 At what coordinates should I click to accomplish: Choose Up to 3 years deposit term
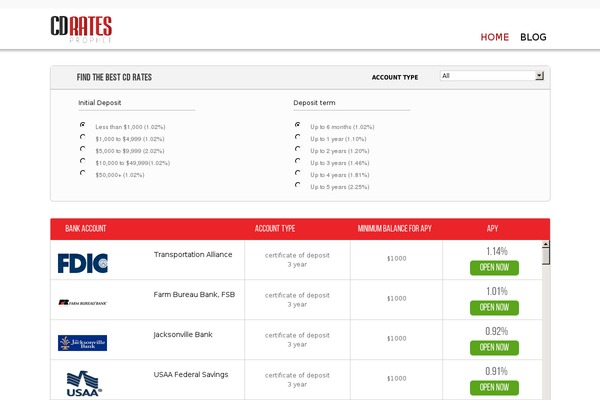click(x=298, y=161)
